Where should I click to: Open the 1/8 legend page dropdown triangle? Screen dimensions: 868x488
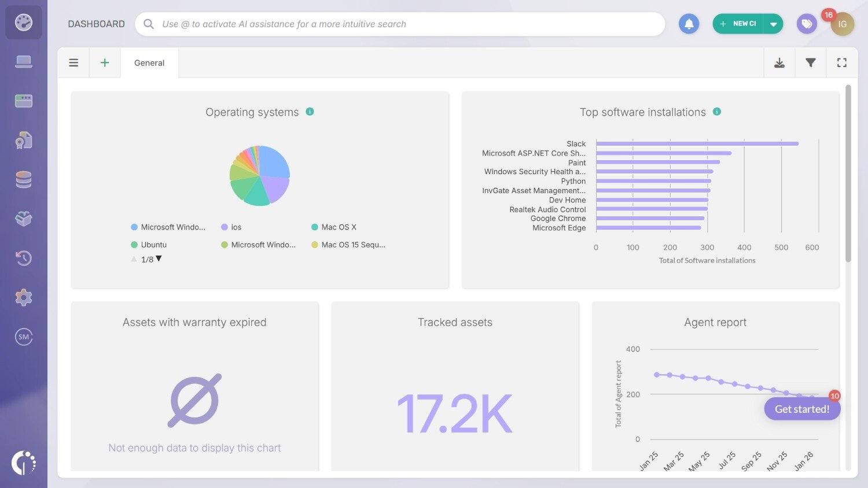(x=158, y=259)
